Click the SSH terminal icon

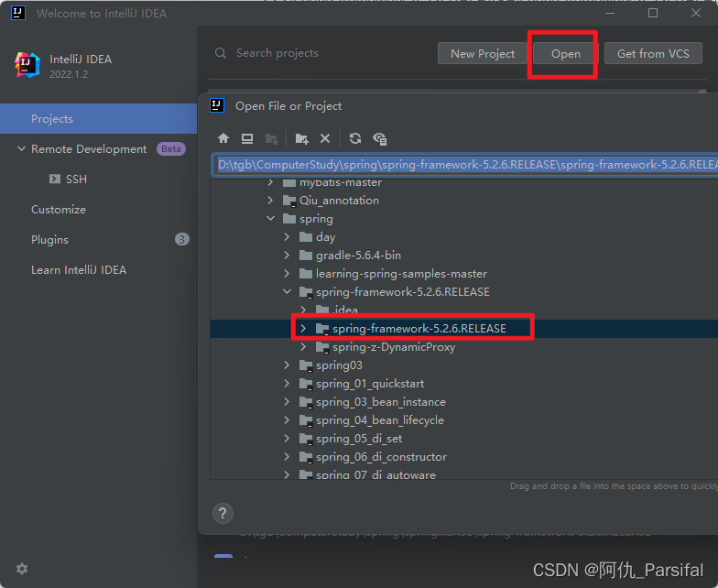click(55, 179)
